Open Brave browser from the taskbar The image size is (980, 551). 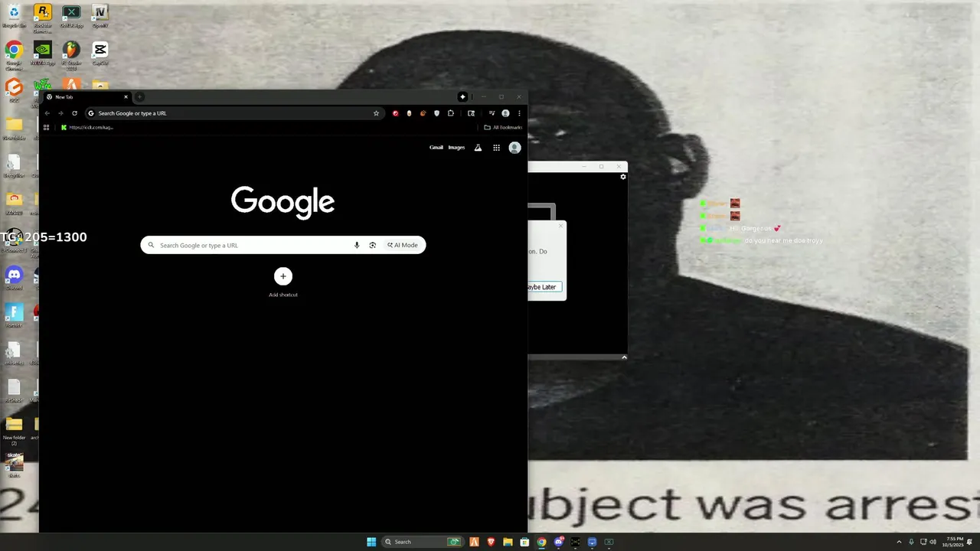click(x=492, y=542)
